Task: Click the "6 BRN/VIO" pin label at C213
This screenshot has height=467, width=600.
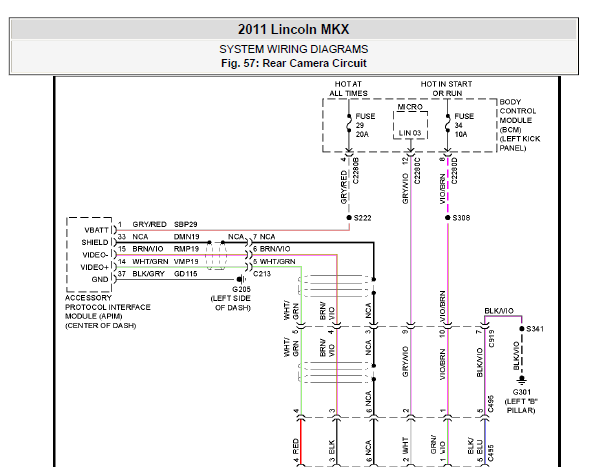Action: click(271, 249)
